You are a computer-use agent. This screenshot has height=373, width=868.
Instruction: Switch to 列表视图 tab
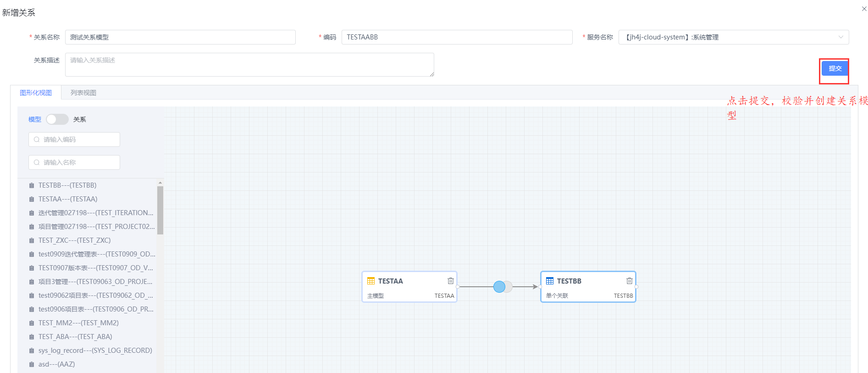click(x=83, y=93)
